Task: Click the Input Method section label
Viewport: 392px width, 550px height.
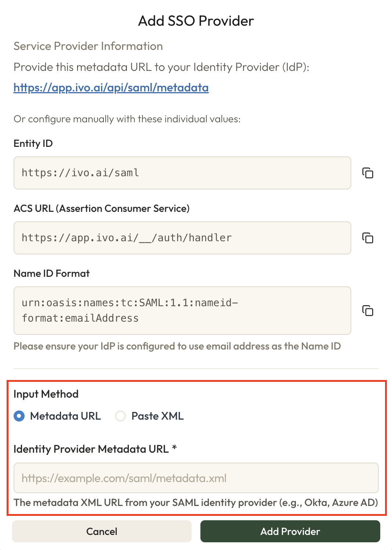Action: 46,394
